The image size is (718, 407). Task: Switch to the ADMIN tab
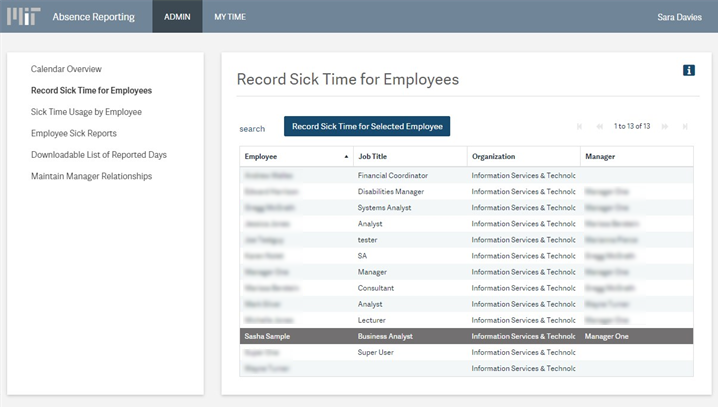177,17
